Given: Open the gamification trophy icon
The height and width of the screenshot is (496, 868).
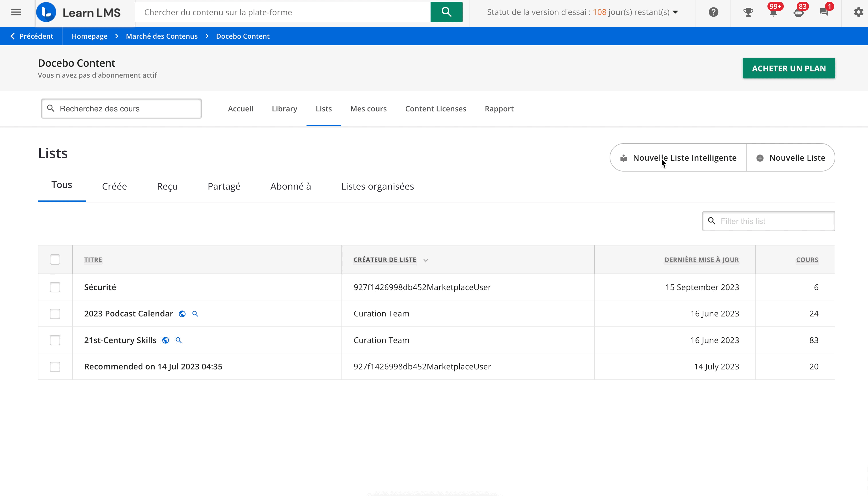Looking at the screenshot, I should [x=748, y=12].
